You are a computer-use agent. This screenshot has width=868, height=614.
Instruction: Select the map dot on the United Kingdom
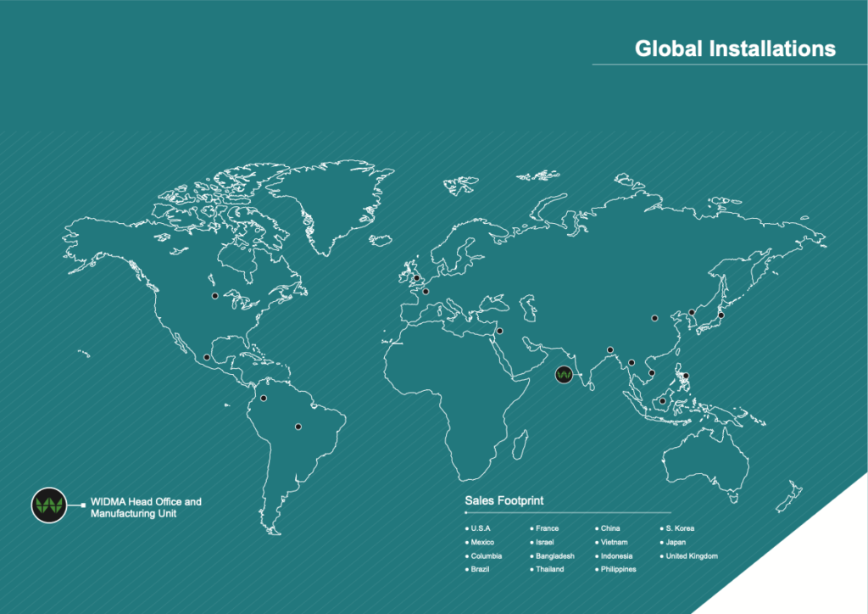(416, 277)
